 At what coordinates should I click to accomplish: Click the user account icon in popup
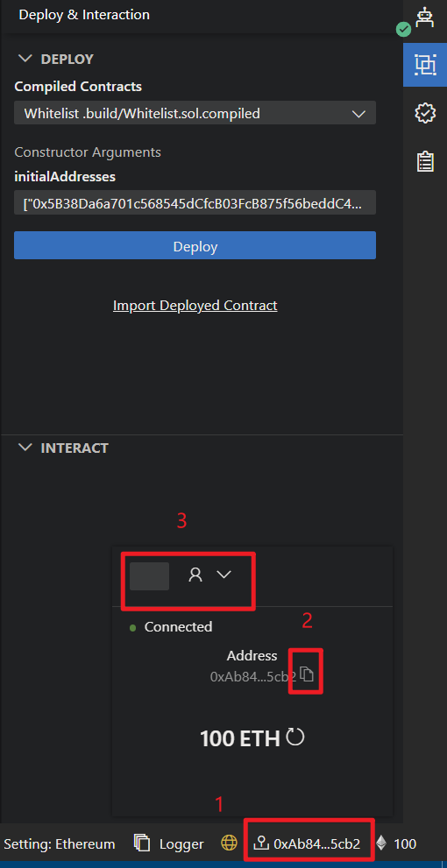tap(195, 575)
